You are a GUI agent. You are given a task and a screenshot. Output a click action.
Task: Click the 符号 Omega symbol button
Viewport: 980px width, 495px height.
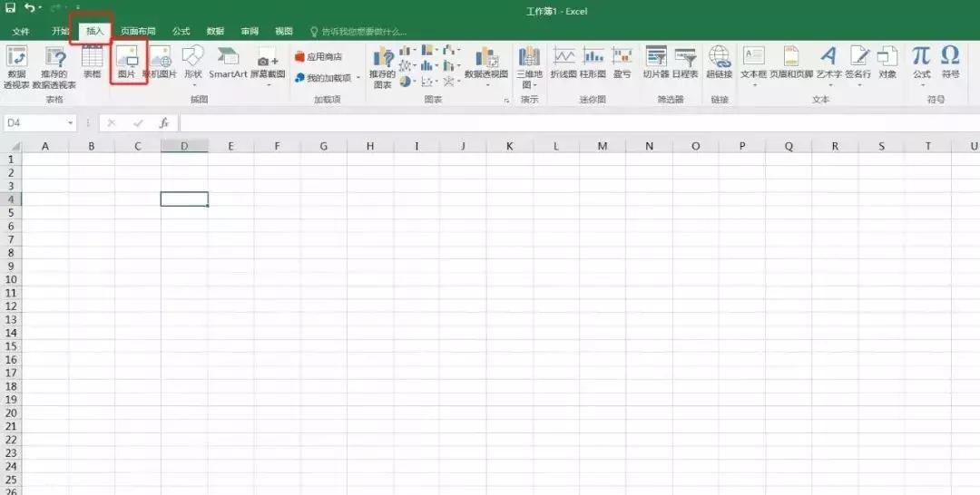tap(950, 63)
